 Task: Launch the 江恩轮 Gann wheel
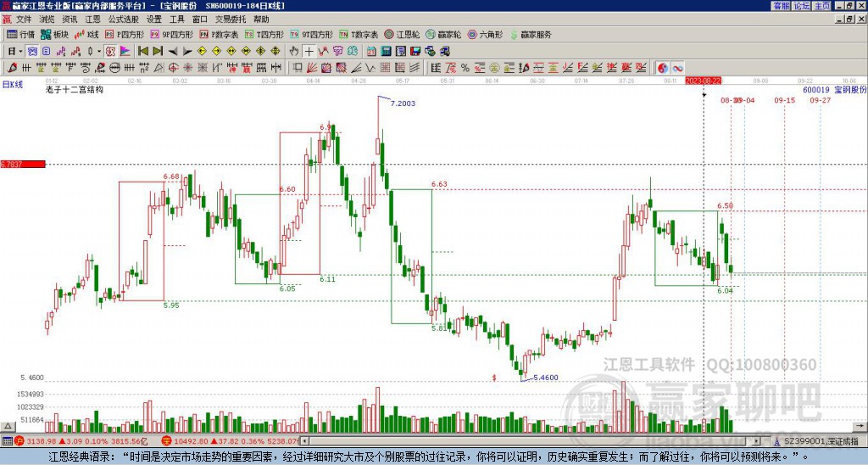click(x=403, y=34)
